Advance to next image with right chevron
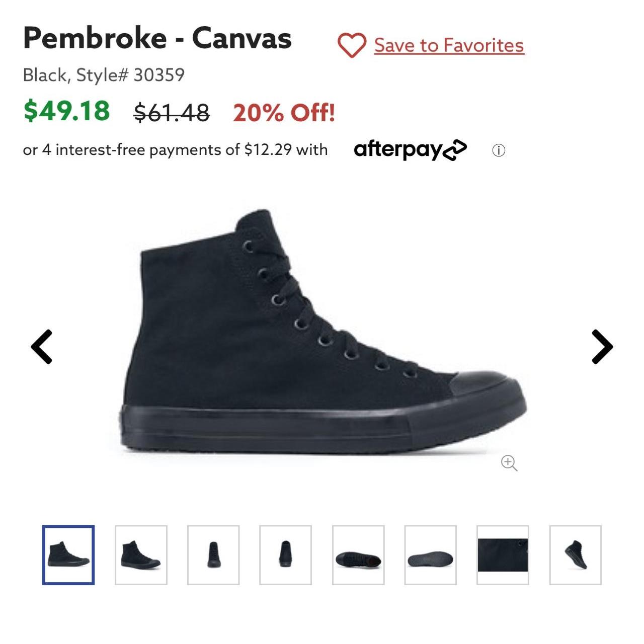 602,347
